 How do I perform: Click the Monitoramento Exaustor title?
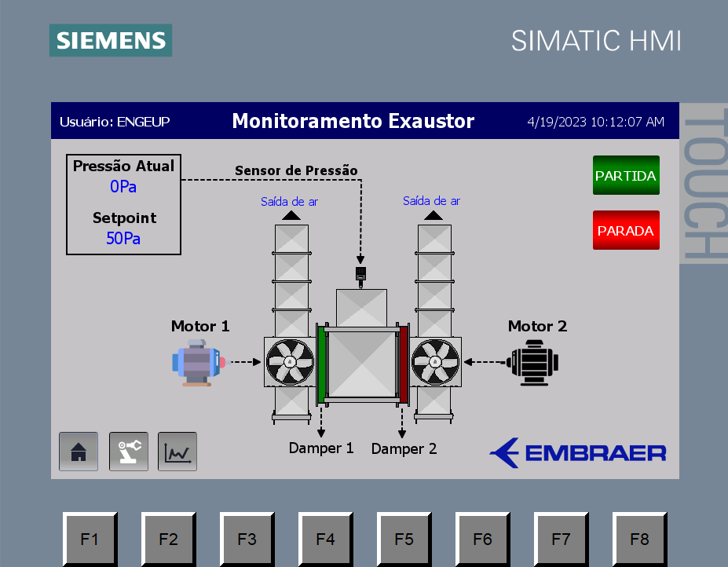tap(353, 121)
